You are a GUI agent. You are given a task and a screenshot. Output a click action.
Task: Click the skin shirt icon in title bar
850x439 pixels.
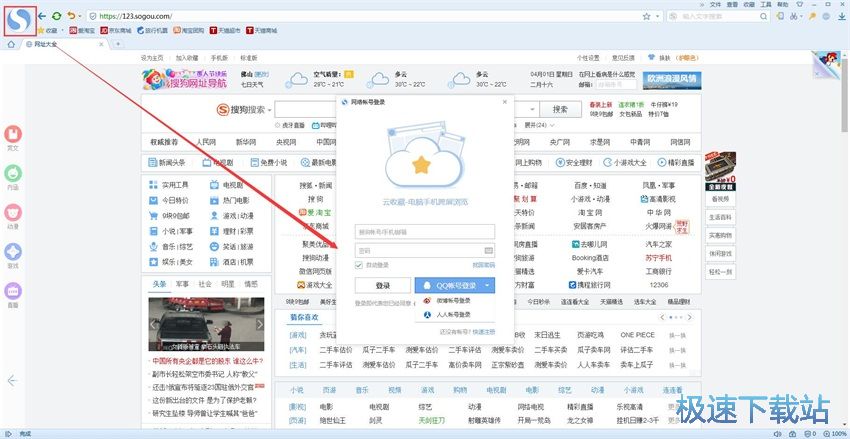click(x=800, y=4)
